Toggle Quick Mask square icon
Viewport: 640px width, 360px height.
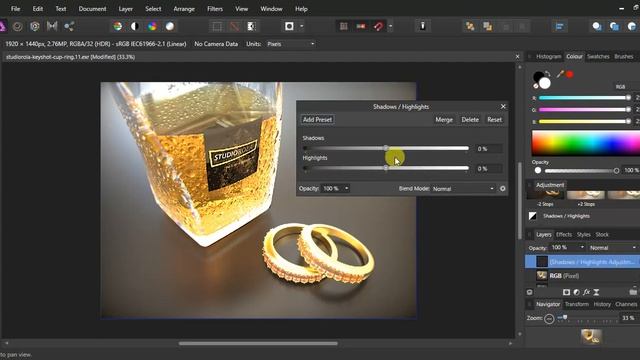(289, 27)
